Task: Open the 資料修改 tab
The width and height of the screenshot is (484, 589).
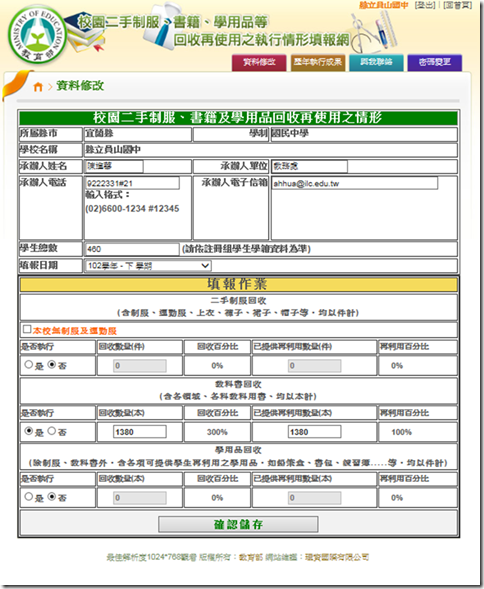Action: 259,62
